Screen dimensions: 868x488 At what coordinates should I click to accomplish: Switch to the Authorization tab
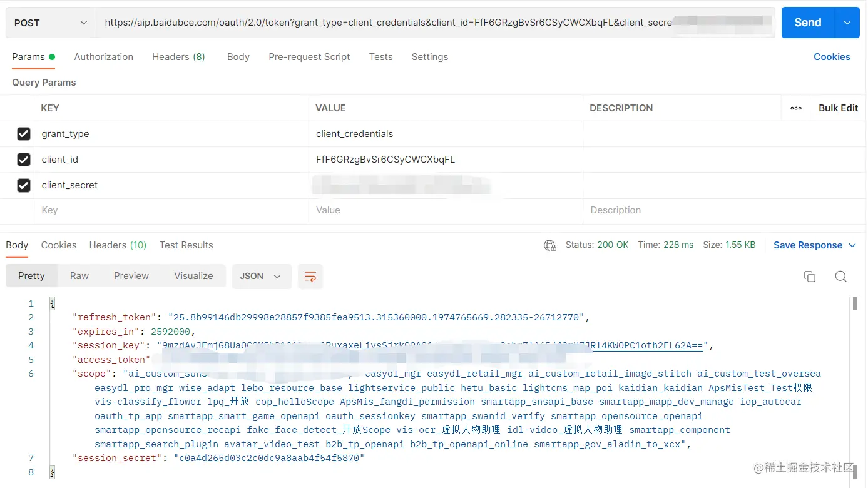(104, 57)
